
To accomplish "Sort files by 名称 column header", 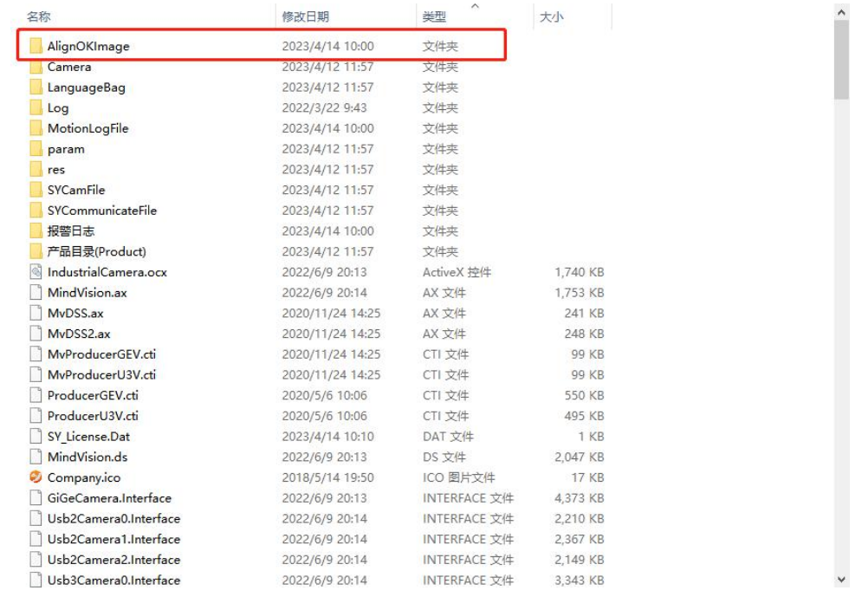I will [38, 16].
